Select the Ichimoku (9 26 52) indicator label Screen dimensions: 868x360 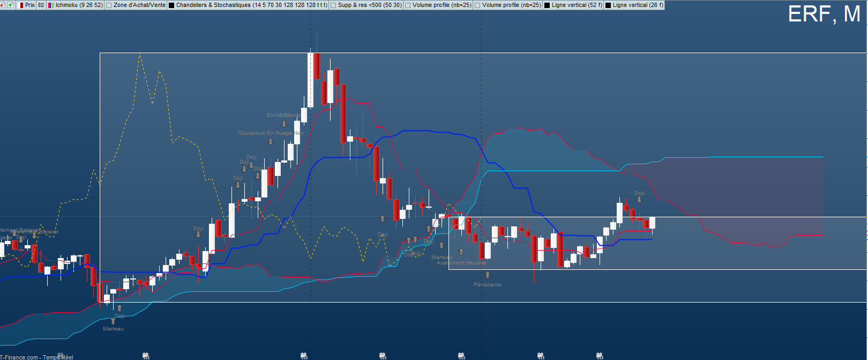pyautogui.click(x=79, y=5)
